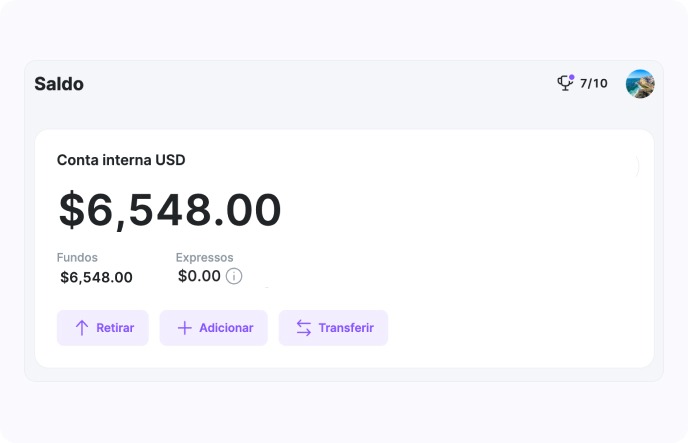Image resolution: width=688 pixels, height=443 pixels.
Task: Click the purple notification dot on trophy
Action: 571,77
